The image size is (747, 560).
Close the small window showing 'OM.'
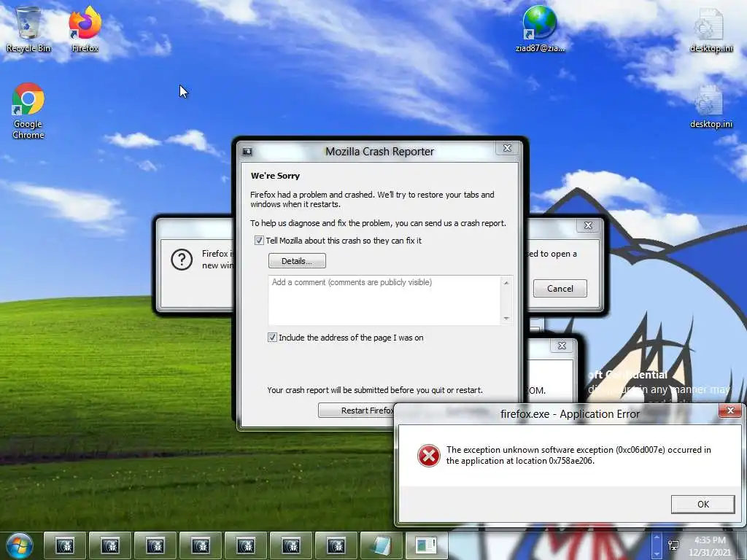point(562,346)
